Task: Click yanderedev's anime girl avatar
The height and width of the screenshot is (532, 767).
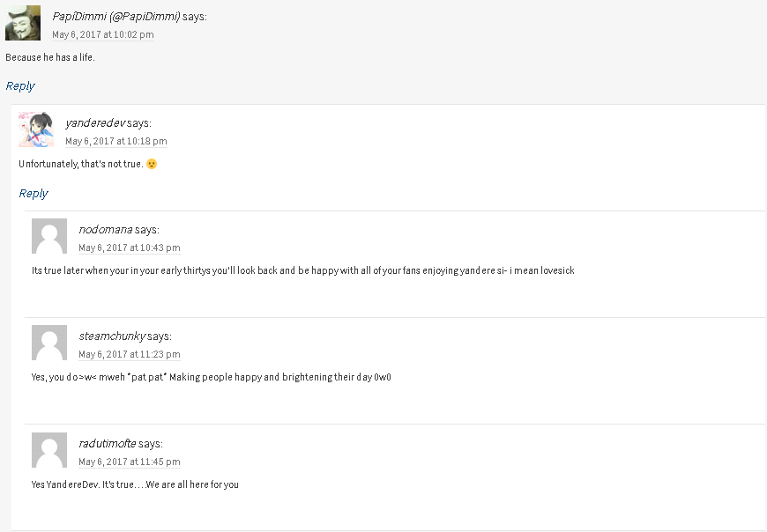Action: pyautogui.click(x=36, y=129)
